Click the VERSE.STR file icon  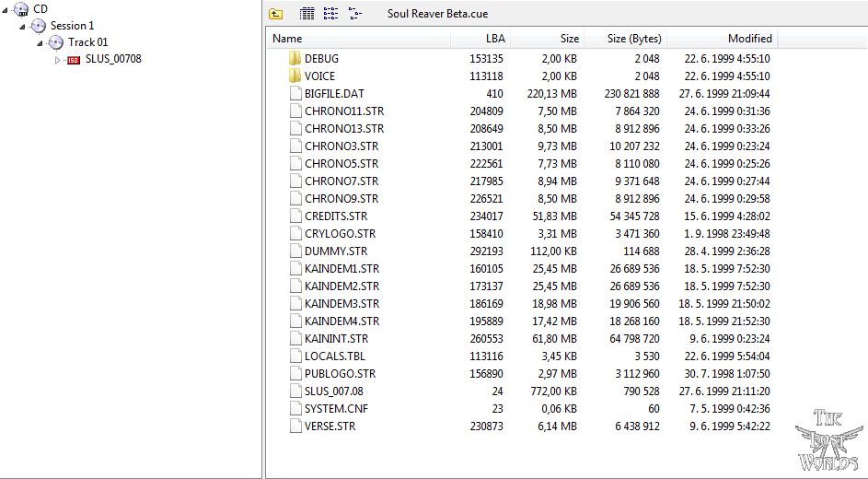point(295,426)
